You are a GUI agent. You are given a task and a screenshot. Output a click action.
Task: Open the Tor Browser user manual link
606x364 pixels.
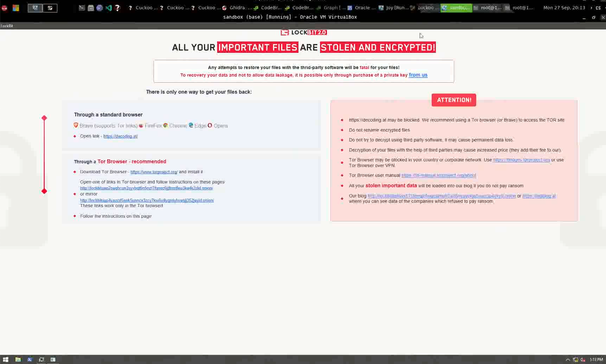(439, 175)
